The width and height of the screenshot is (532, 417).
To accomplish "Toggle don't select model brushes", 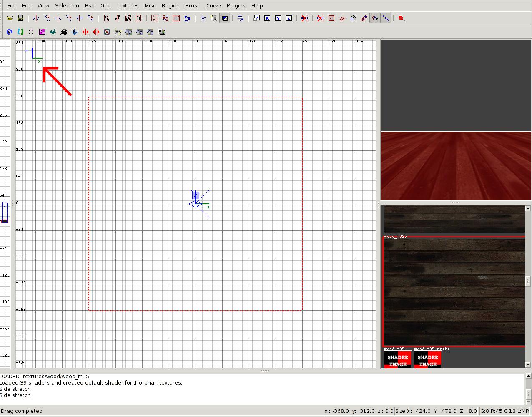I will pos(305,18).
